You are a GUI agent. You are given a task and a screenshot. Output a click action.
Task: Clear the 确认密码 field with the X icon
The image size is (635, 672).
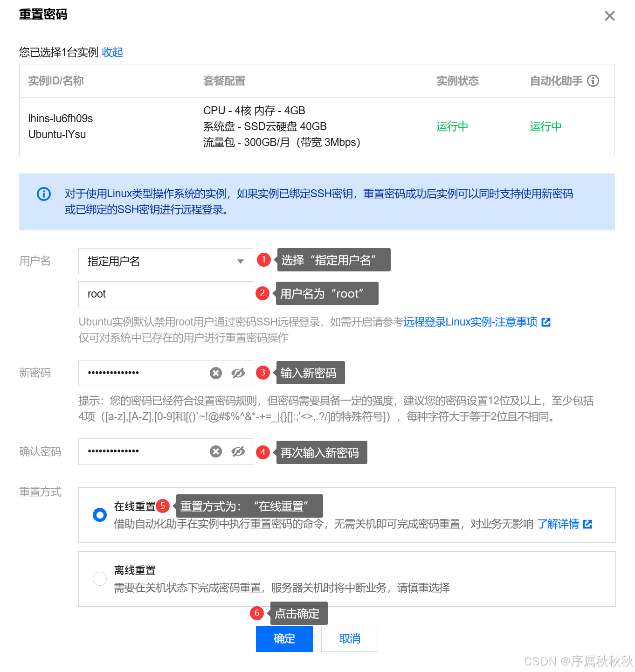pos(215,451)
